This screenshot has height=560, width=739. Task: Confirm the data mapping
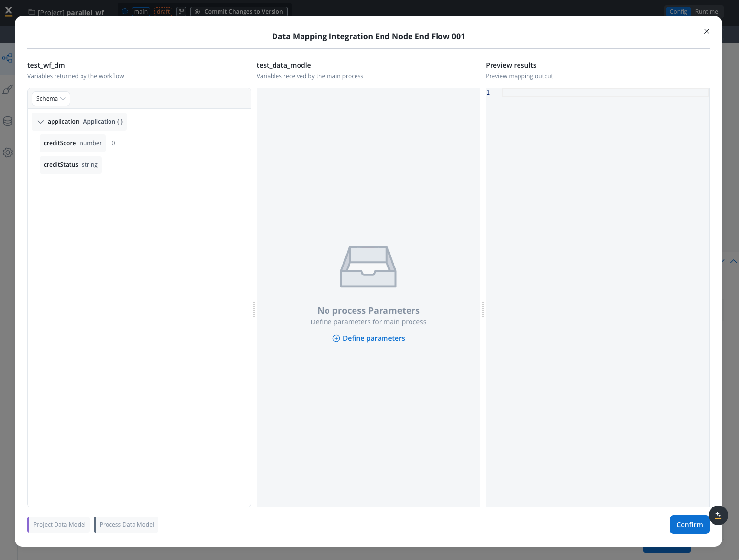(689, 525)
